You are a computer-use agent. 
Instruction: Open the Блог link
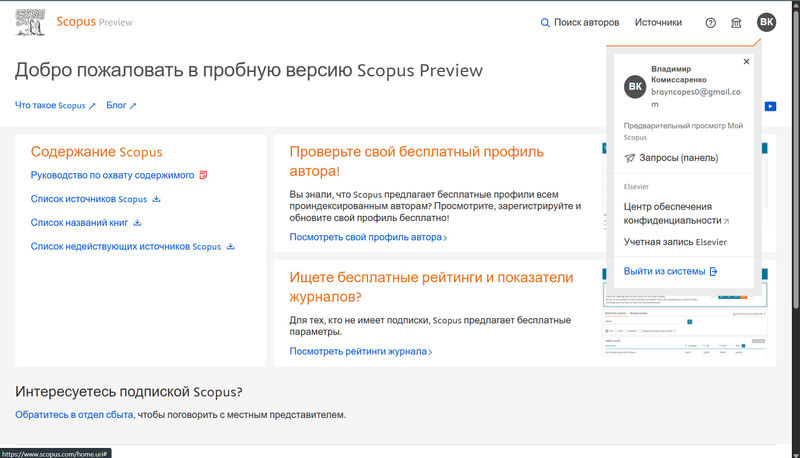pos(121,105)
